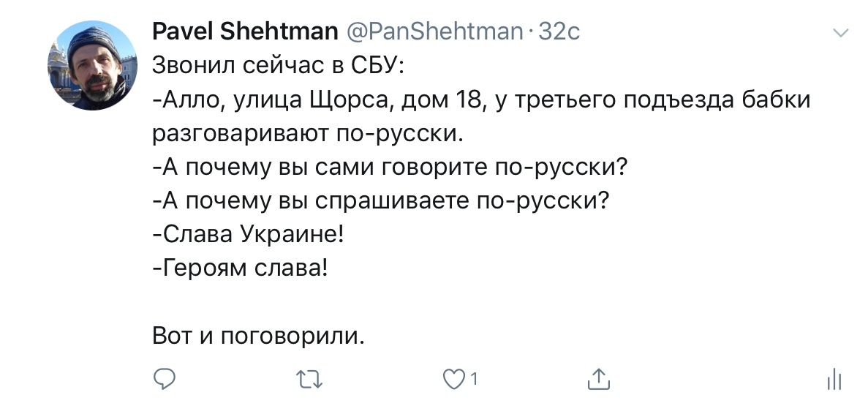Viewport: 868px width, 406px height.
Task: Open the @PanShehtman handle link
Action: tap(434, 31)
